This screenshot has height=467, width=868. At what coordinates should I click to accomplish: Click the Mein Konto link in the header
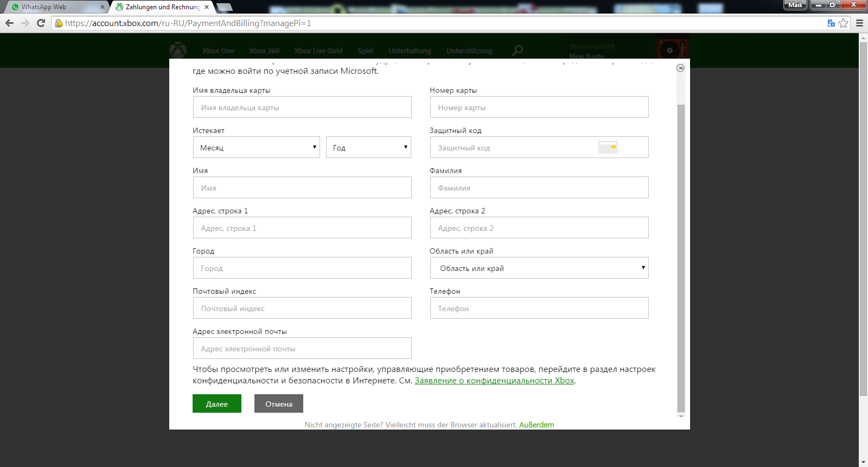pyautogui.click(x=586, y=56)
